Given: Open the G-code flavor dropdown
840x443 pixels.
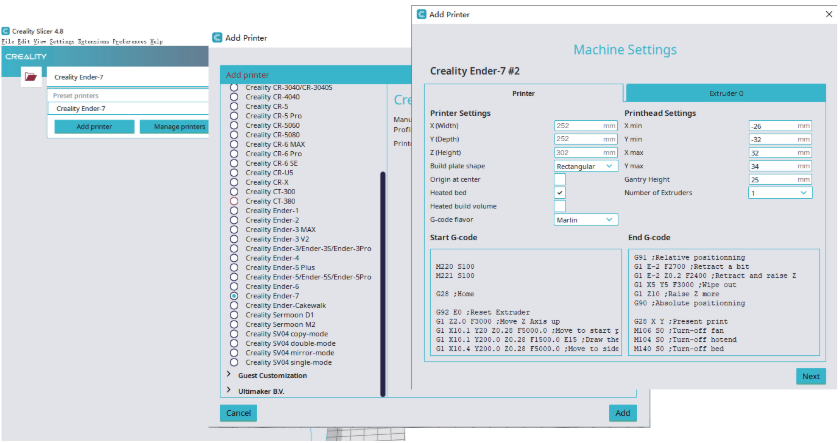Looking at the screenshot, I should click(586, 220).
